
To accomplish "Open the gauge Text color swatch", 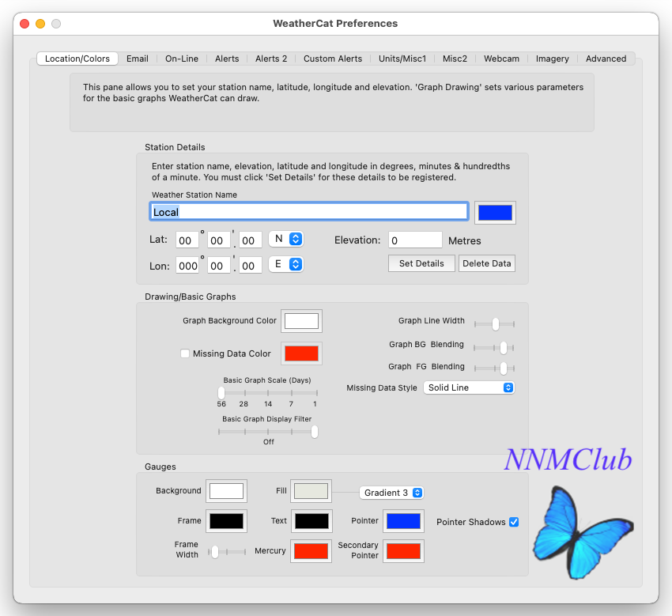I will [x=311, y=521].
